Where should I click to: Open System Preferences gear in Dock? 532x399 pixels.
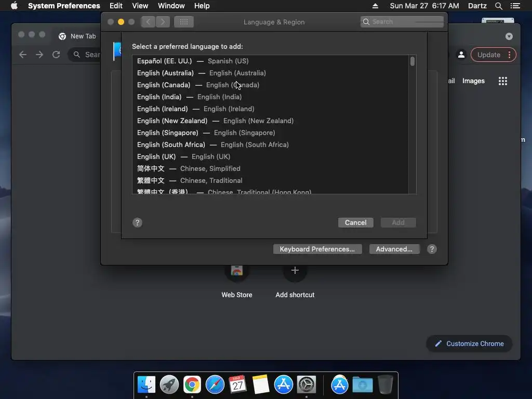(x=307, y=385)
